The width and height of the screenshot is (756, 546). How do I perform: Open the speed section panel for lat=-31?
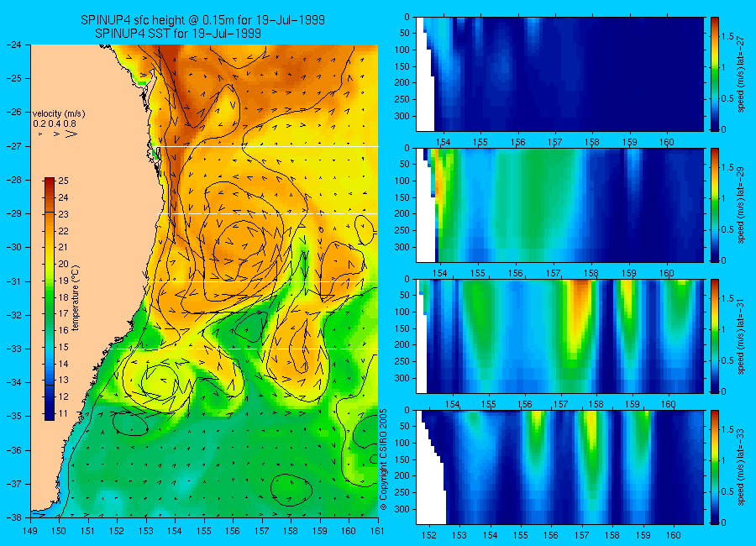coord(559,336)
